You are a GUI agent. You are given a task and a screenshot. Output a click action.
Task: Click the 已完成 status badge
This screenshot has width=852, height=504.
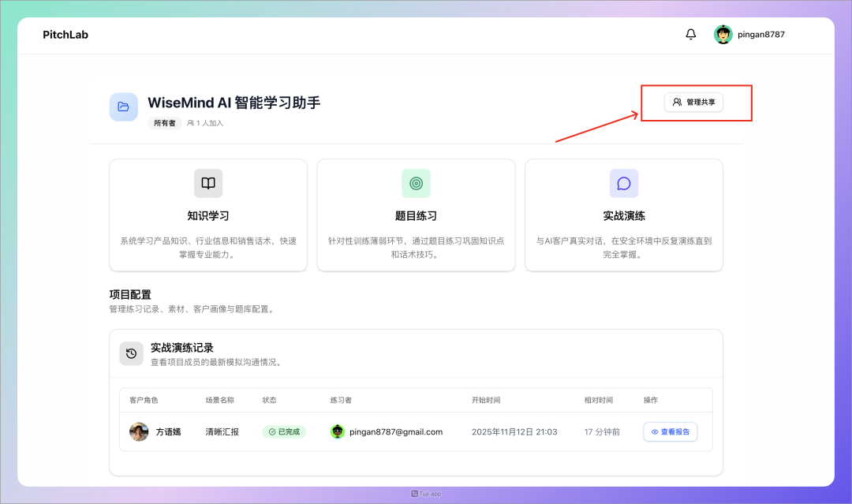click(284, 431)
